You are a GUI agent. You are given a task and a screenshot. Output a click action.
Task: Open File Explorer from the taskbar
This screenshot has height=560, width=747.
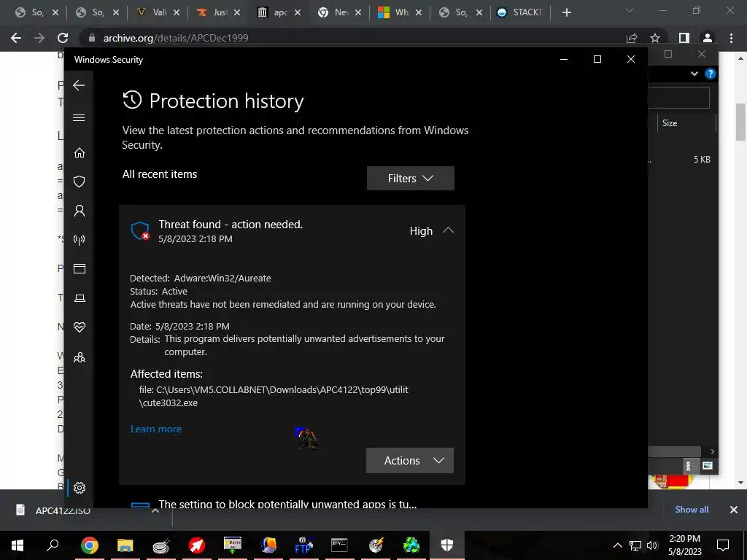click(125, 545)
